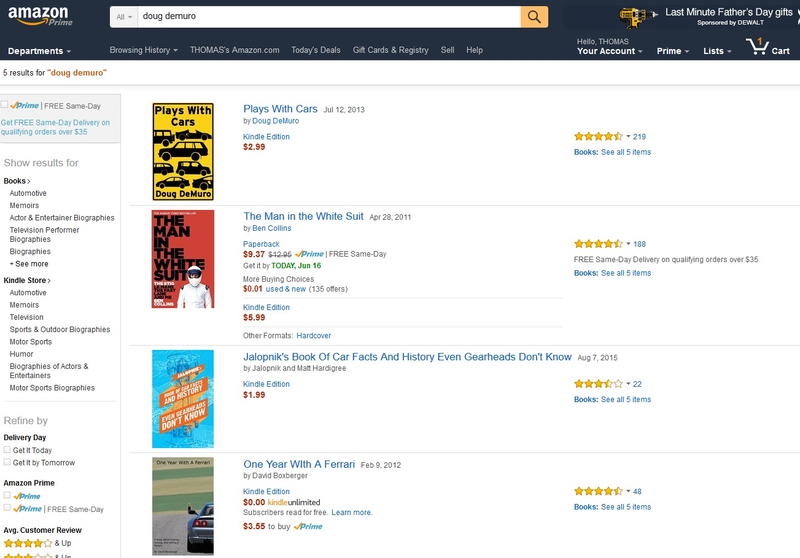Check the Amazon Prime only filter
800x558 pixels.
(7, 495)
